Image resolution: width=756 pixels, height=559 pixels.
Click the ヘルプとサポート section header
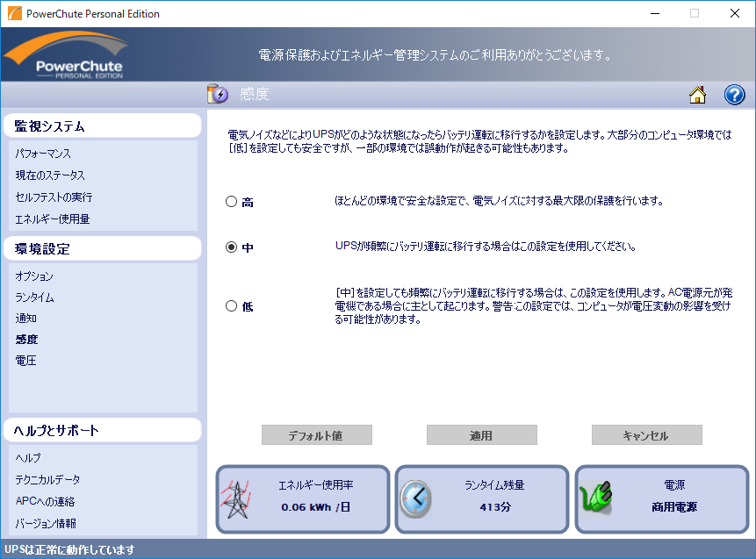[x=102, y=430]
